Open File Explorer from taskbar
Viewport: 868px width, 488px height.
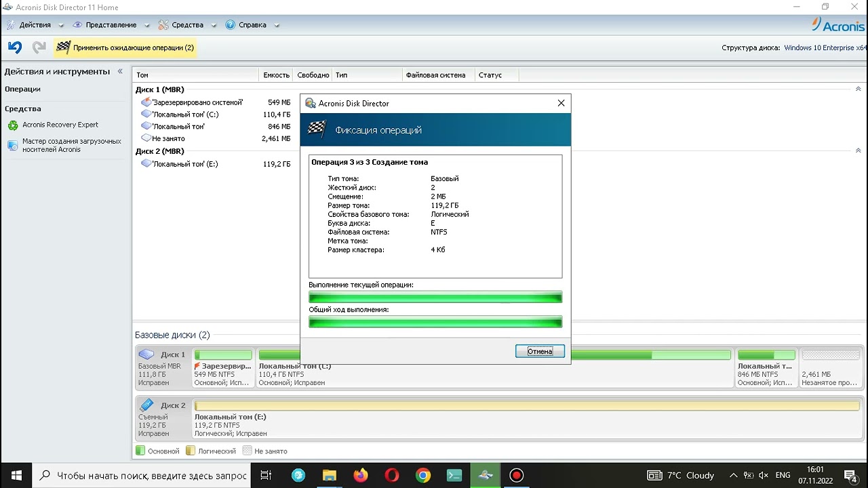point(329,475)
